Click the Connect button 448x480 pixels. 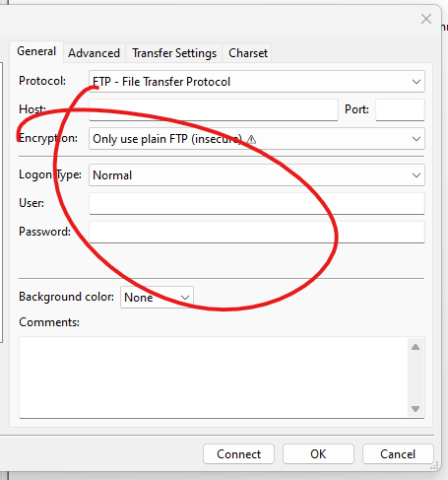click(x=238, y=454)
